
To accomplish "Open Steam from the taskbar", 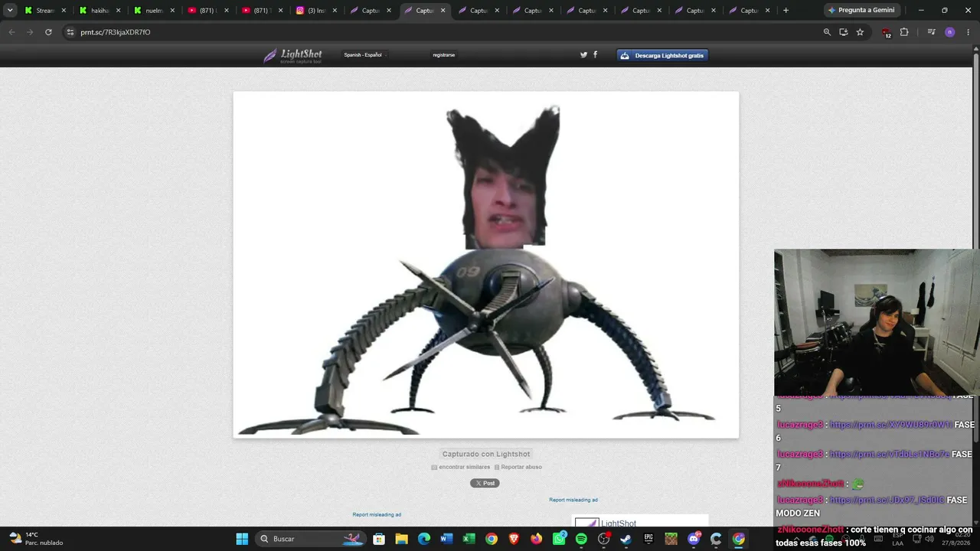I will tap(626, 539).
